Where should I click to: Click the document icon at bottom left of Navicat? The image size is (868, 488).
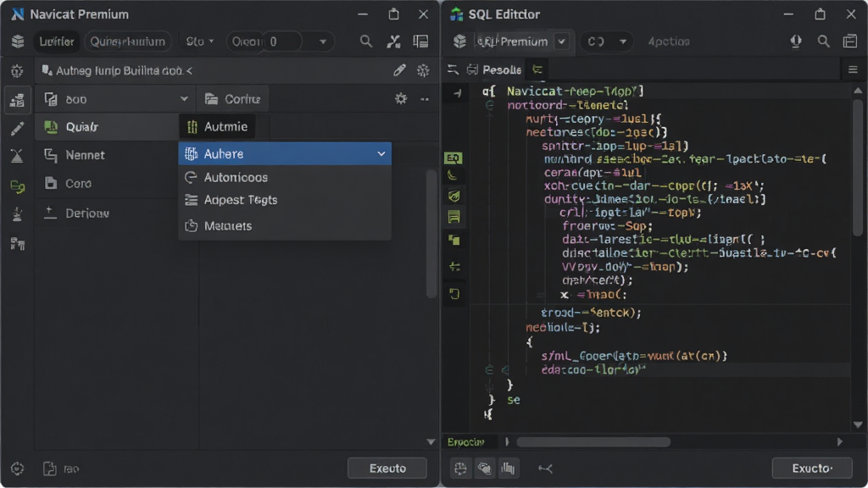click(x=50, y=469)
